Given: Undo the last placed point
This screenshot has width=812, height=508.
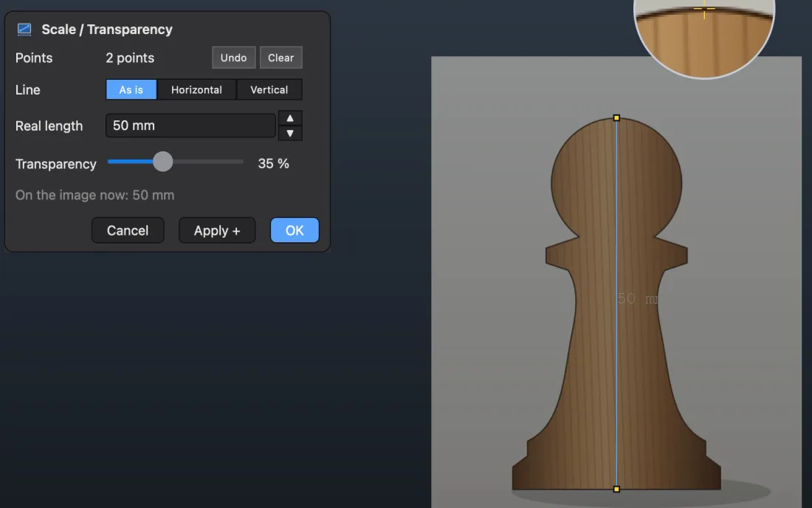Looking at the screenshot, I should click(x=233, y=58).
